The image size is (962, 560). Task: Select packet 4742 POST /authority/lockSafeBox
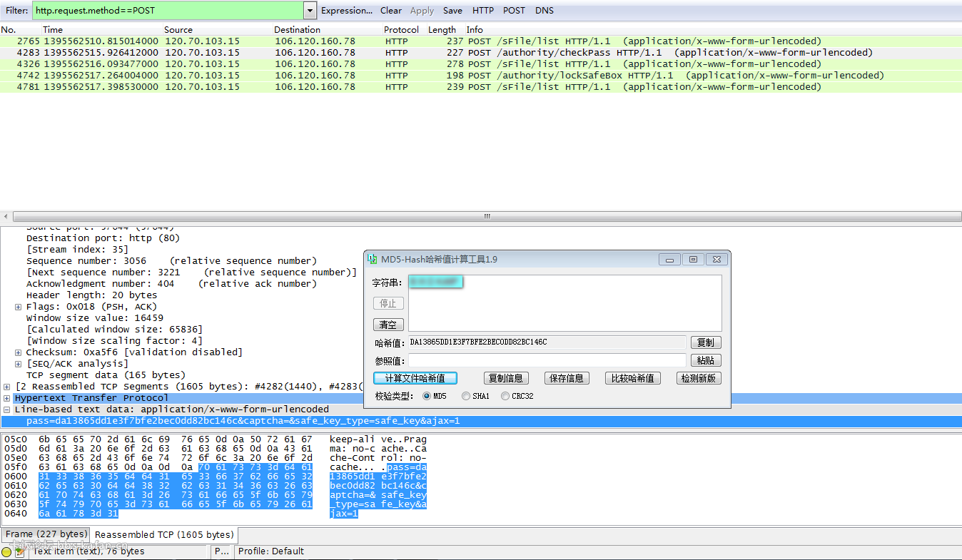click(481, 76)
